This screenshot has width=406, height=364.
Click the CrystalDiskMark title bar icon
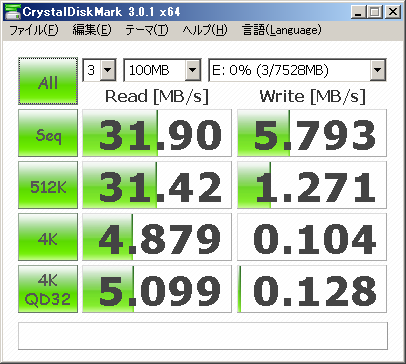pyautogui.click(x=12, y=12)
